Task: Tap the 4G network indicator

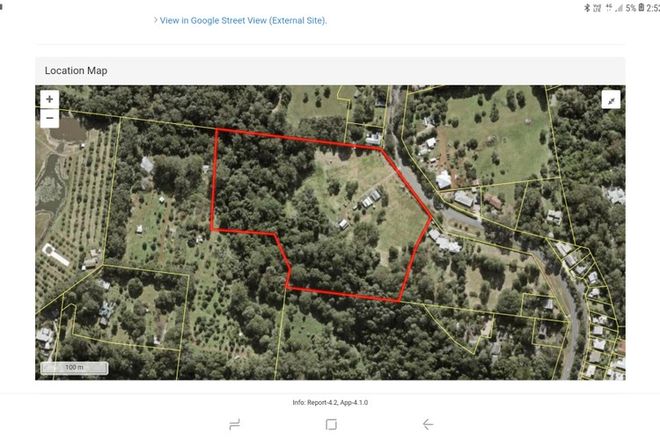Action: point(609,8)
